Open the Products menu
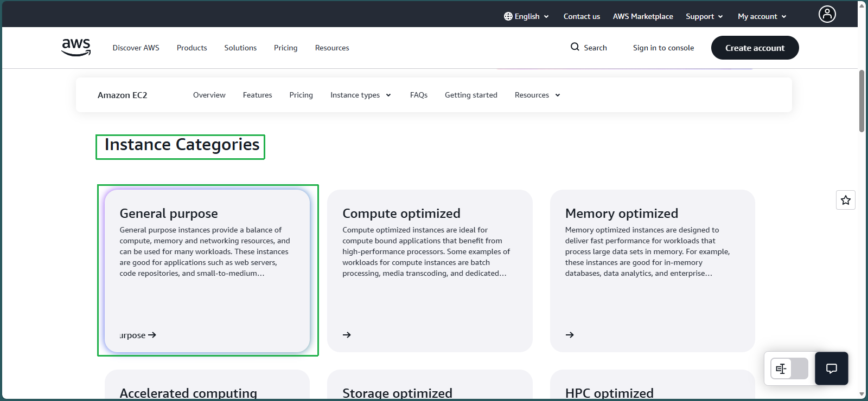The width and height of the screenshot is (868, 401). pos(192,48)
